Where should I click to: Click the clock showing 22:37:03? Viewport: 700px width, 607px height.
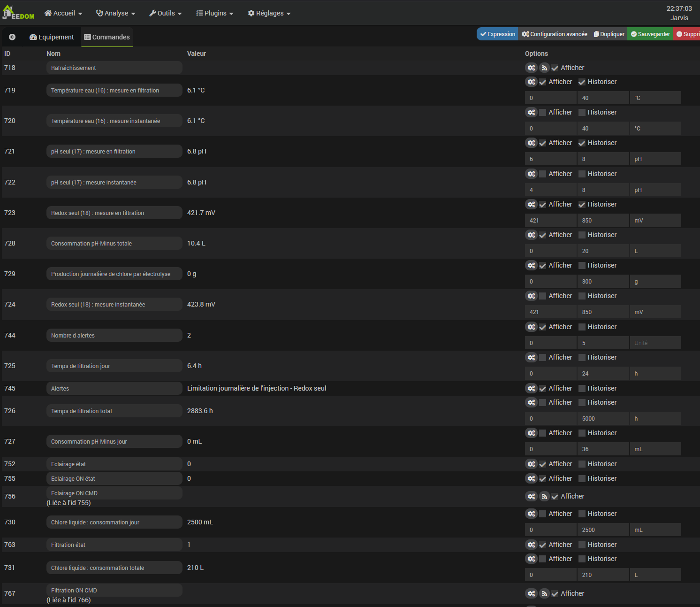(679, 8)
